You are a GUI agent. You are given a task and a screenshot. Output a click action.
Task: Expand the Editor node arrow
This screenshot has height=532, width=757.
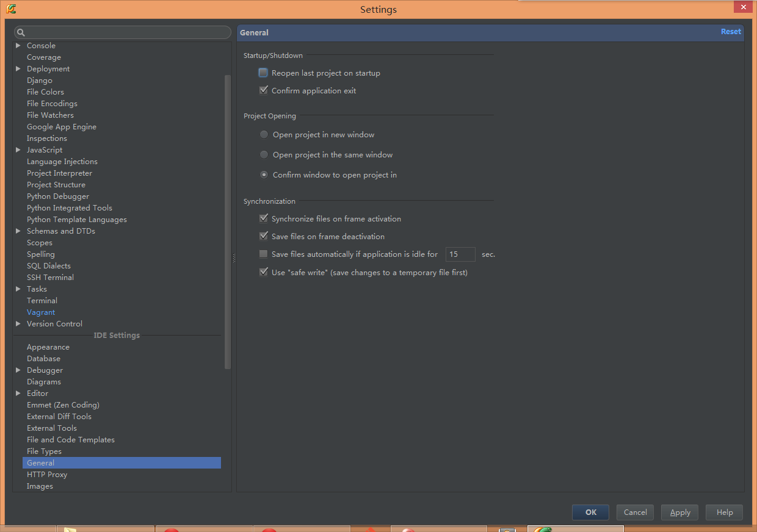click(x=18, y=394)
